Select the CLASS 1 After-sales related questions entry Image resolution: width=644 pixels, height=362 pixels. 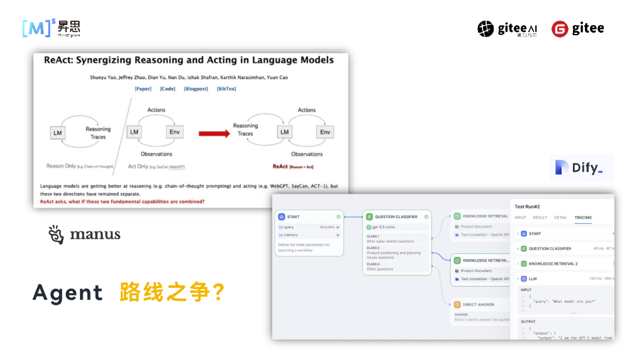[397, 239]
